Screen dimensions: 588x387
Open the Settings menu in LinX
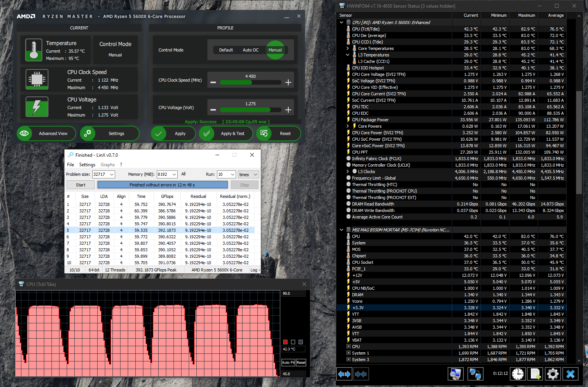87,165
